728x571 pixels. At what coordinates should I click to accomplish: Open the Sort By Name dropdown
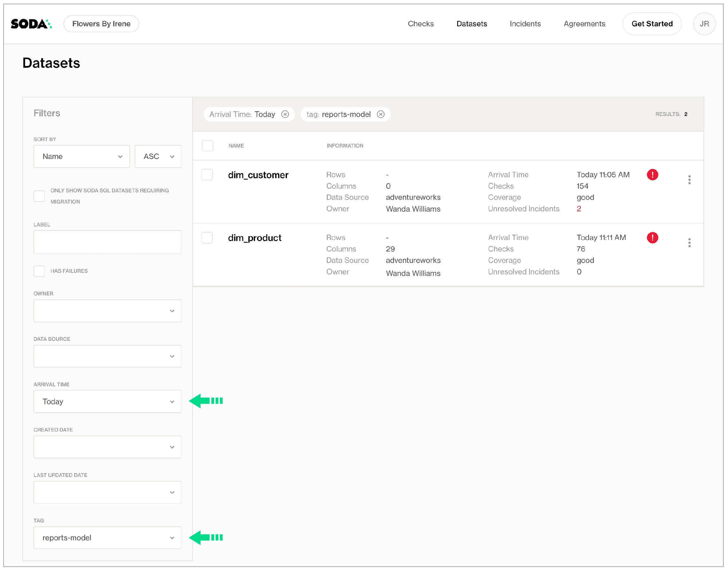click(x=82, y=156)
